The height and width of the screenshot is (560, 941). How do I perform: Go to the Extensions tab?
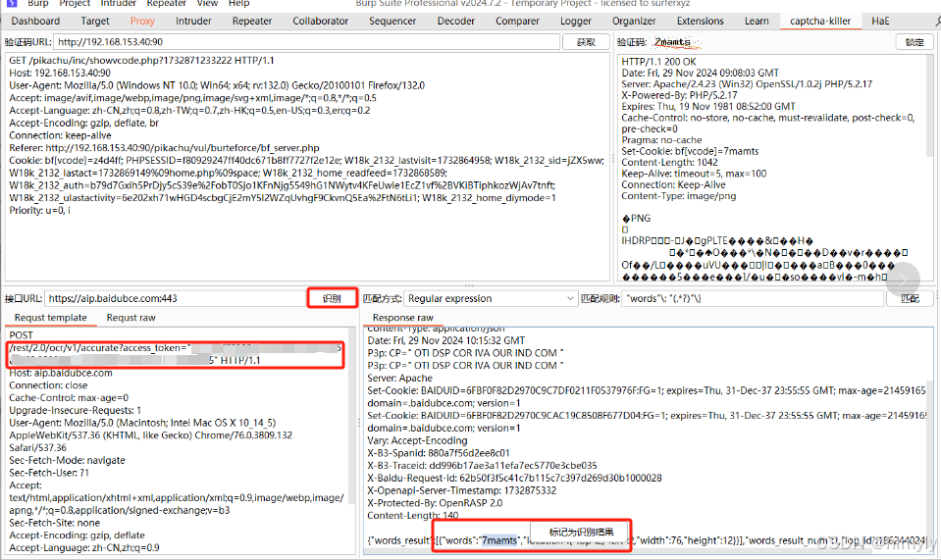[x=701, y=21]
